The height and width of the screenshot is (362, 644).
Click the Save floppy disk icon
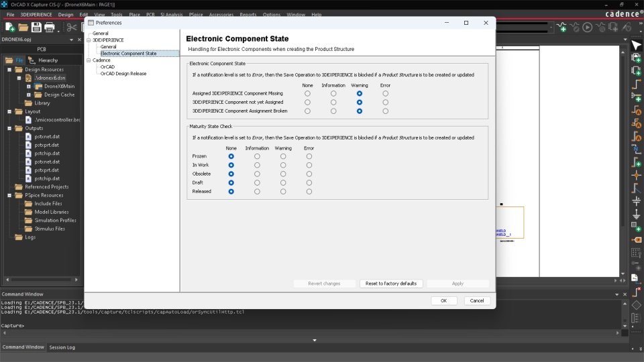click(36, 27)
